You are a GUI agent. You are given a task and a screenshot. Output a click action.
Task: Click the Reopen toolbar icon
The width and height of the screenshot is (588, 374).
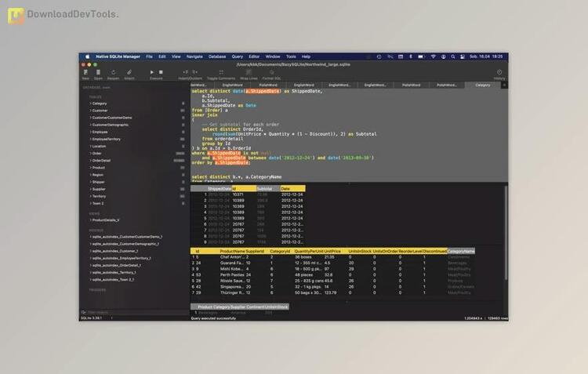coord(113,72)
